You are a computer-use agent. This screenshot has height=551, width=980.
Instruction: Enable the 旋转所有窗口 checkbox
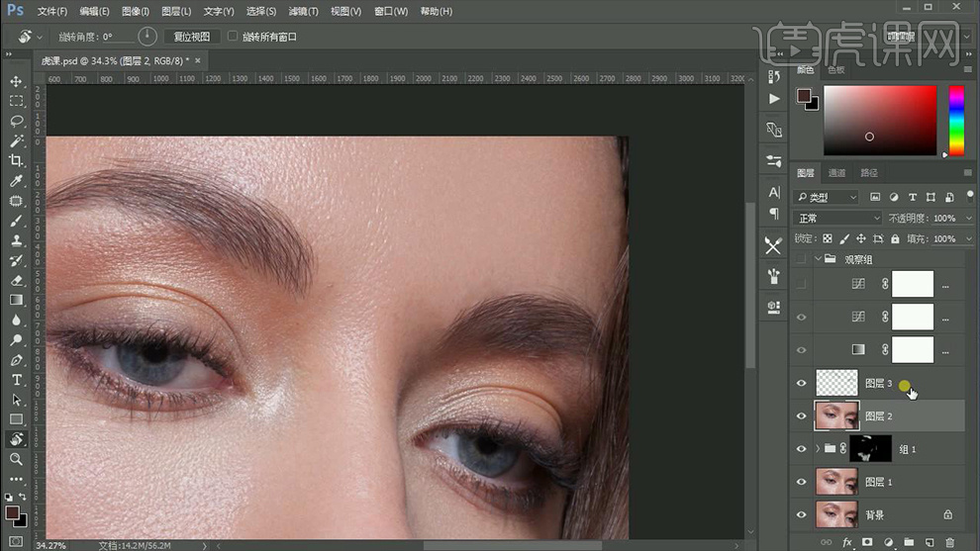pos(233,37)
